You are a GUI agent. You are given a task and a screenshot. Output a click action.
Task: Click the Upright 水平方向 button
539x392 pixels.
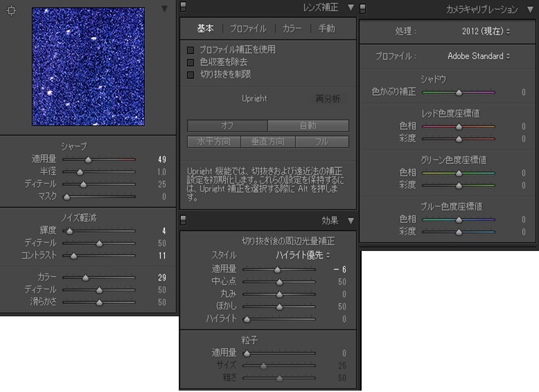click(214, 142)
